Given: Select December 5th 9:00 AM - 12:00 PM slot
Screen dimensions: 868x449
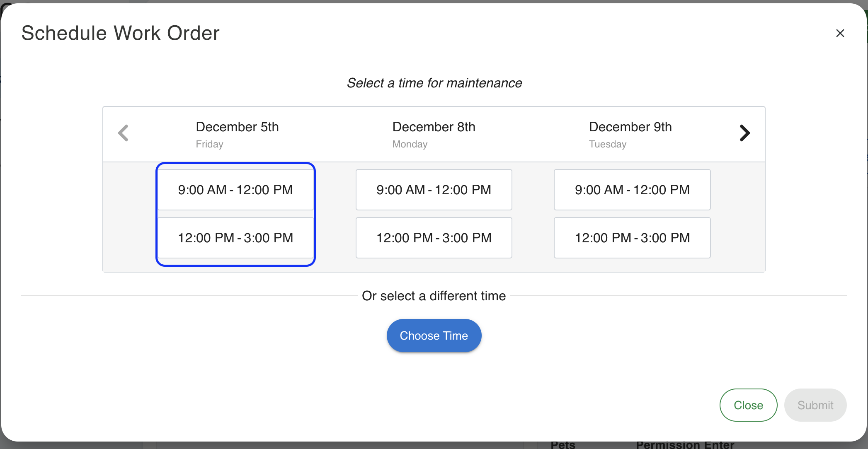Looking at the screenshot, I should click(x=235, y=190).
